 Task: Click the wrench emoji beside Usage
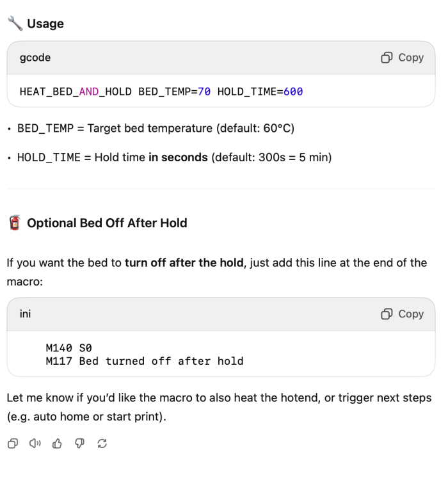(x=15, y=23)
